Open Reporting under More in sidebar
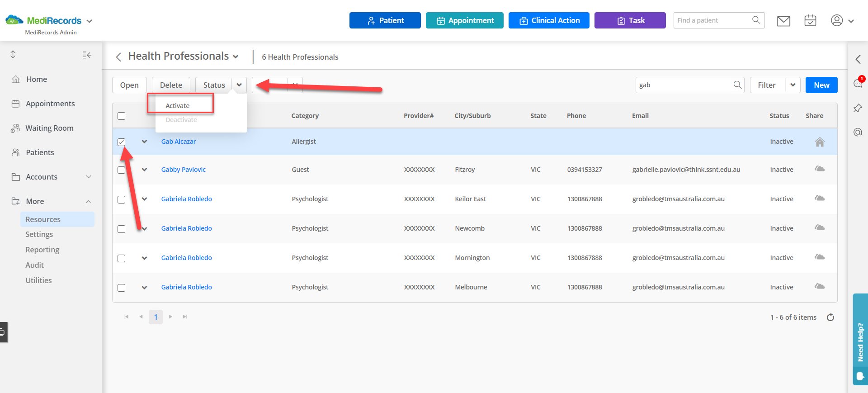Screen dimensions: 868x393 42,250
